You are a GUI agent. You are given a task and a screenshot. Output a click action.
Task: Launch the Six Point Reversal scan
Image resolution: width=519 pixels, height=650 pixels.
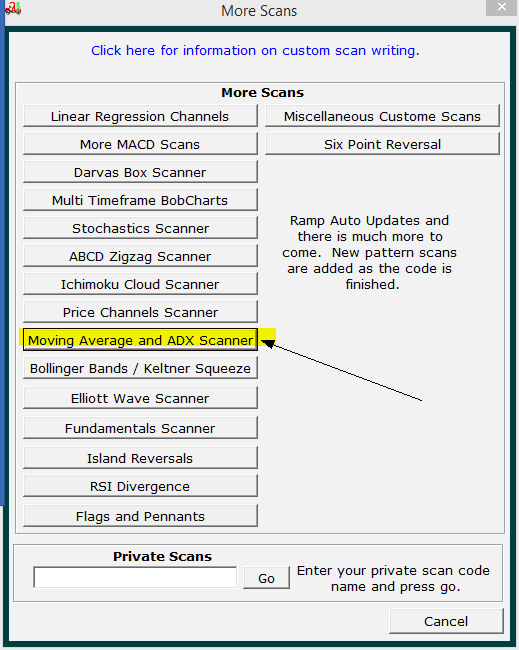tap(382, 144)
